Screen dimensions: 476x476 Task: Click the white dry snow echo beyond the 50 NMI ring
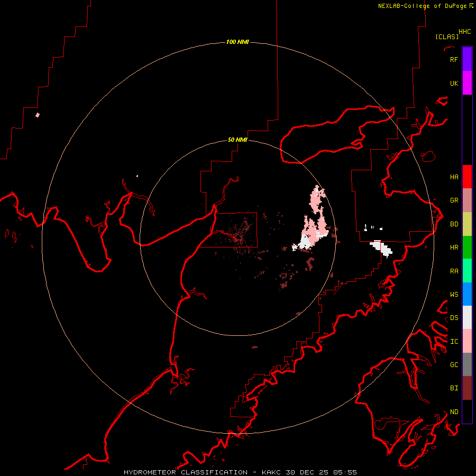[381, 249]
